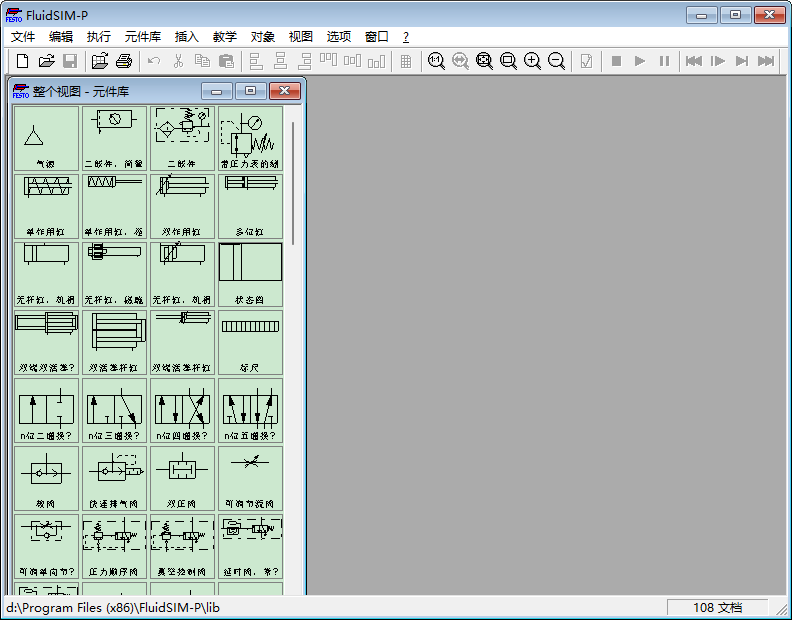Click the library path in status bar
The height and width of the screenshot is (620, 792).
click(113, 607)
